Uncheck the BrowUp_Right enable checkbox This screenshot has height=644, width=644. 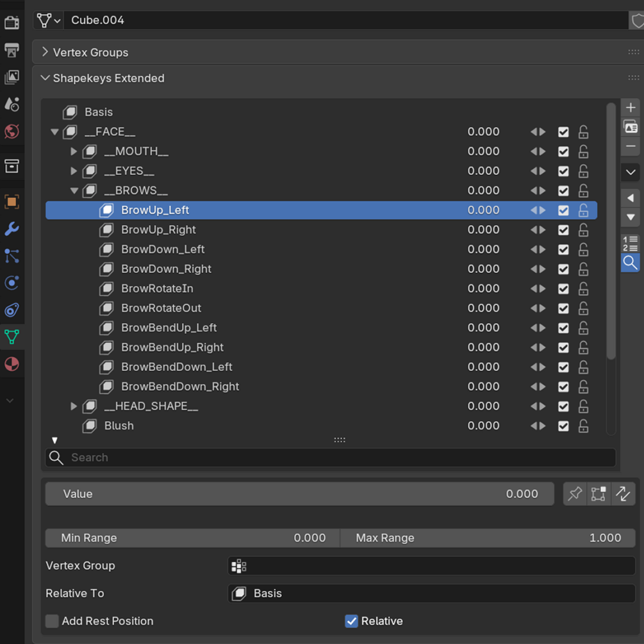(x=563, y=230)
